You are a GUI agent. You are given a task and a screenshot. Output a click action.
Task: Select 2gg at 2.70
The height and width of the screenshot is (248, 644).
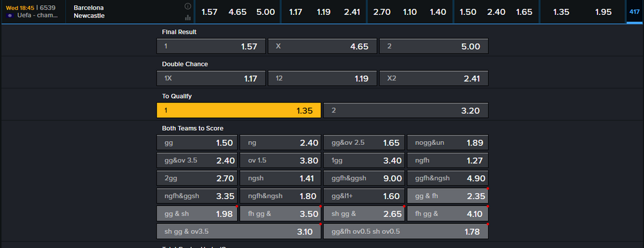(197, 178)
